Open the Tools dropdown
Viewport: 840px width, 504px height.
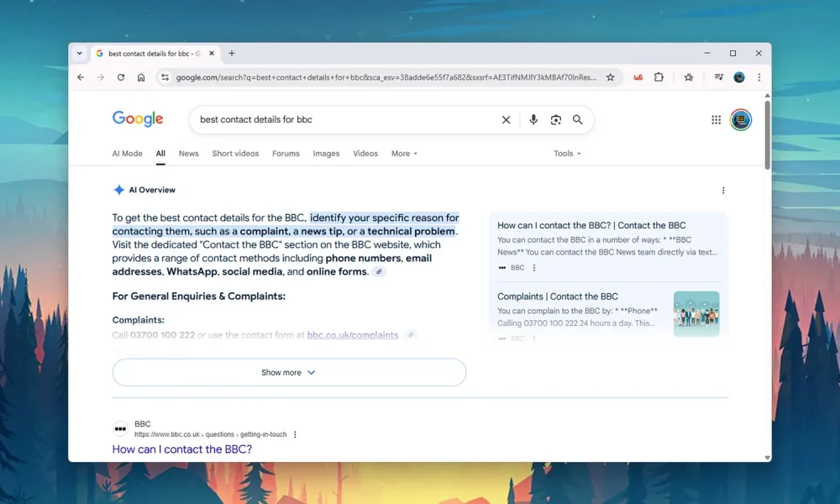(x=567, y=154)
